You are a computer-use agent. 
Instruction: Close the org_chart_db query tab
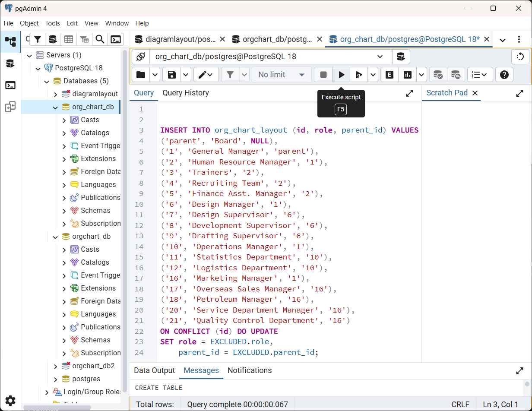click(x=487, y=39)
